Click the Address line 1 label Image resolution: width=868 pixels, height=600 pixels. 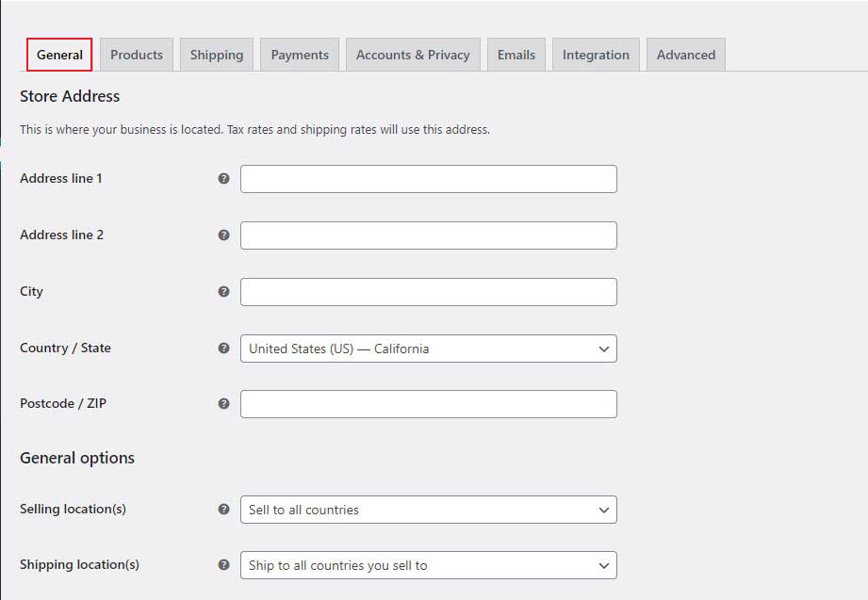coord(61,178)
